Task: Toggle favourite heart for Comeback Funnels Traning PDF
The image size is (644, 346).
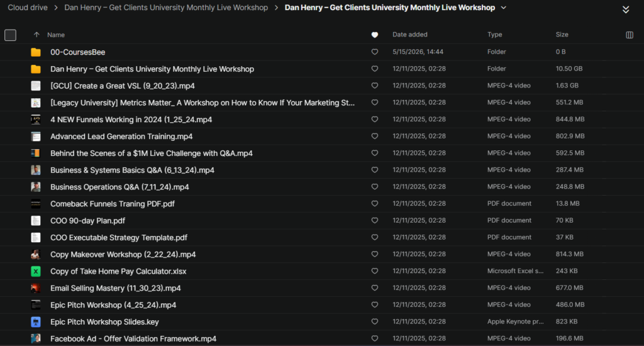Action: [x=375, y=203]
